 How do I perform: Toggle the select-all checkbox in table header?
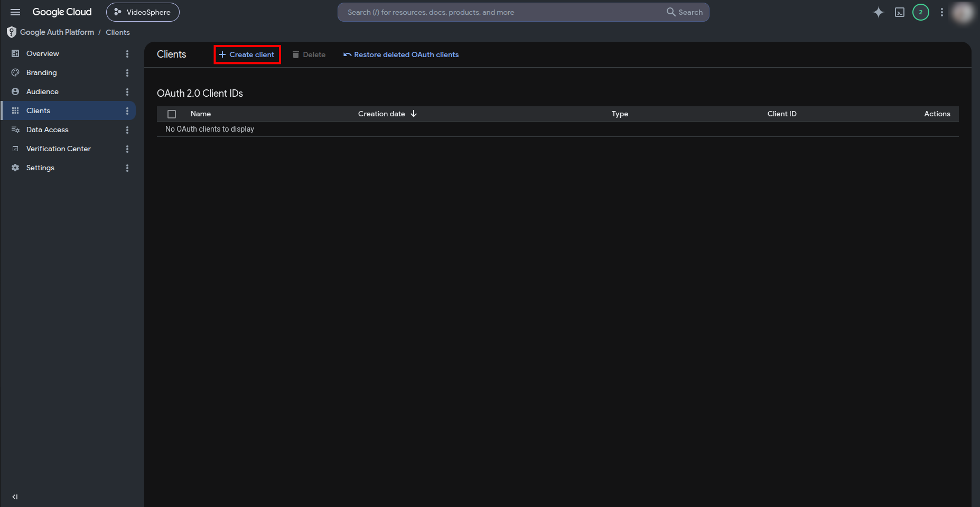pyautogui.click(x=172, y=114)
